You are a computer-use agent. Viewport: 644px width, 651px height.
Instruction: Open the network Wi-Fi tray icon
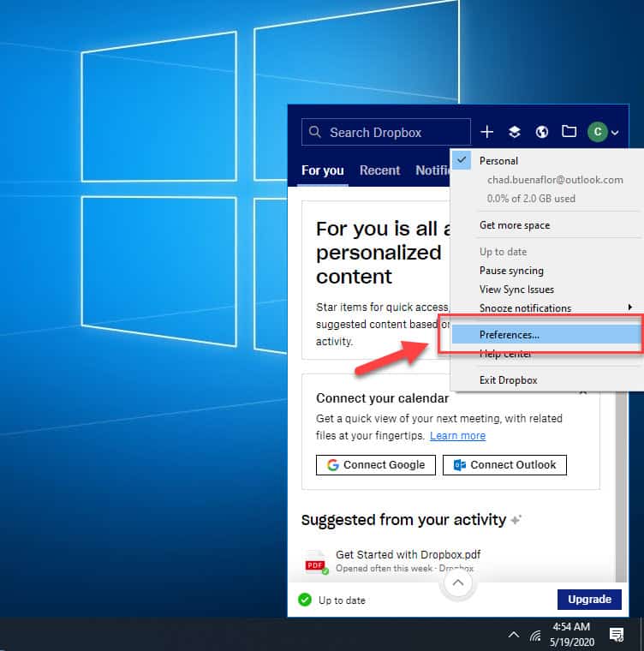[536, 635]
